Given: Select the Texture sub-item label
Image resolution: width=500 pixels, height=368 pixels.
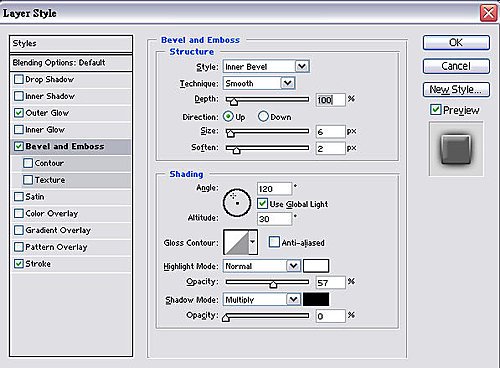Looking at the screenshot, I should click(50, 180).
